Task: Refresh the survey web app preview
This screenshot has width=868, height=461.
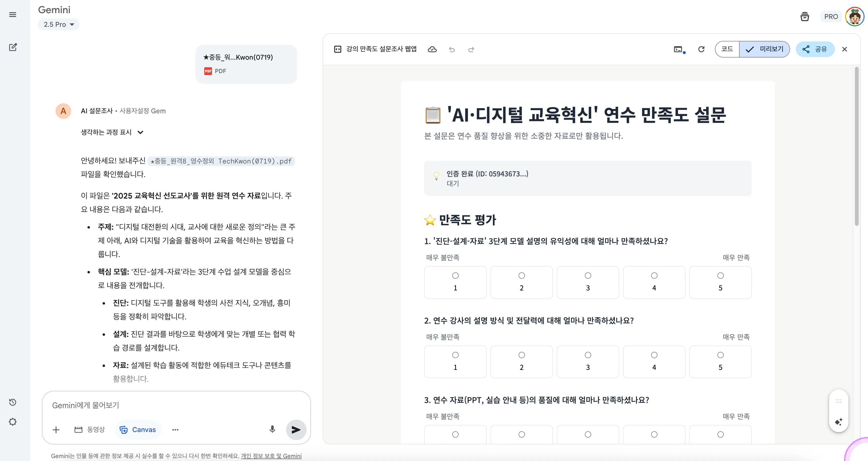Action: 701,49
